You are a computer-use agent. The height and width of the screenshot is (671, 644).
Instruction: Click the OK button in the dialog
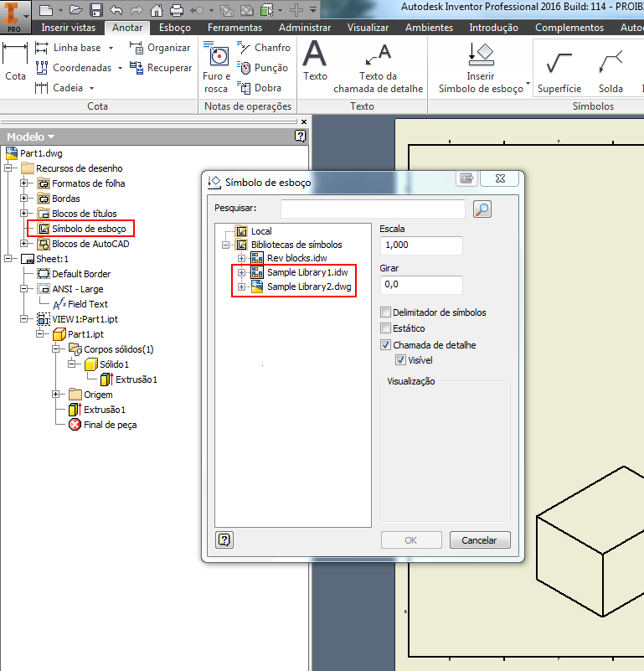click(411, 540)
